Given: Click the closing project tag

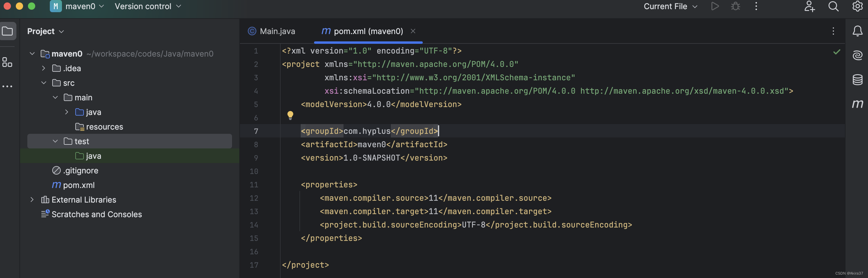Looking at the screenshot, I should [x=305, y=265].
